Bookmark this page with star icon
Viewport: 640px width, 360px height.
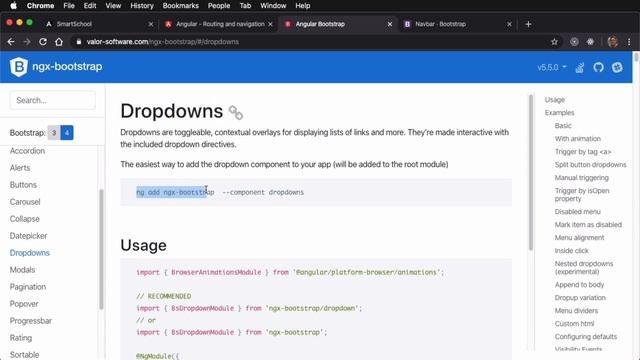click(x=554, y=42)
